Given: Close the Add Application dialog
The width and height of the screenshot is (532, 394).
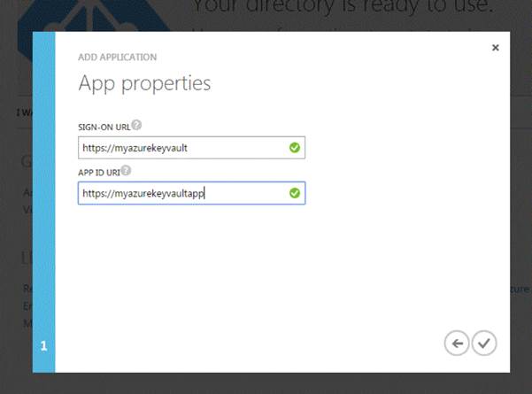Looking at the screenshot, I should click(496, 48).
